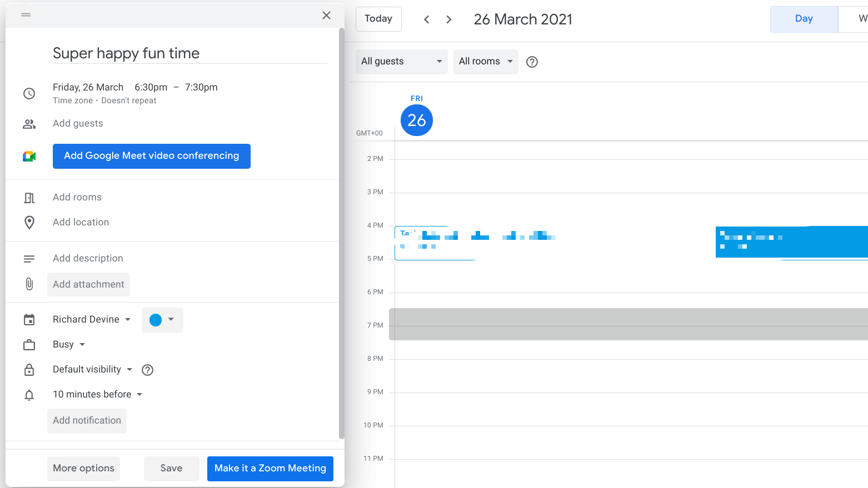Open help icon next to All rooms
This screenshot has height=488, width=868.
tap(532, 62)
